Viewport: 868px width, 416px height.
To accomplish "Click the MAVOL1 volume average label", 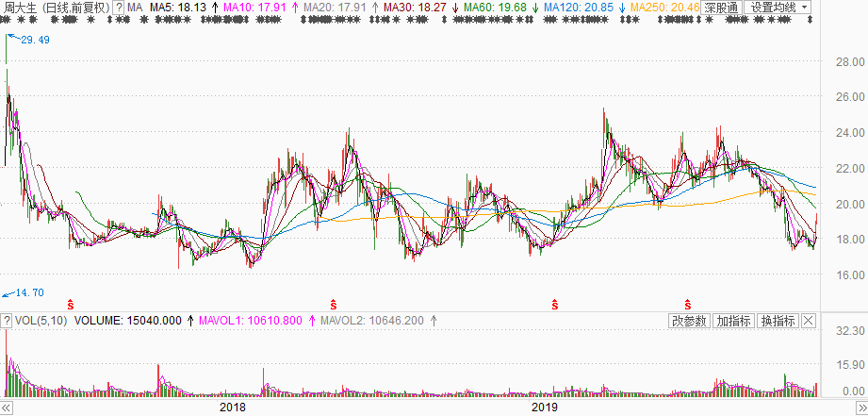I will tap(250, 321).
